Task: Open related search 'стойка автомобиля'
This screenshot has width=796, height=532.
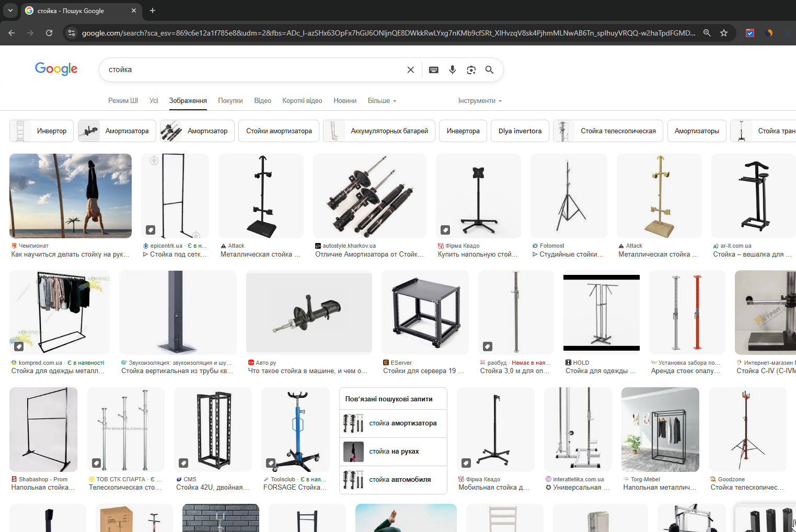Action: [x=393, y=480]
